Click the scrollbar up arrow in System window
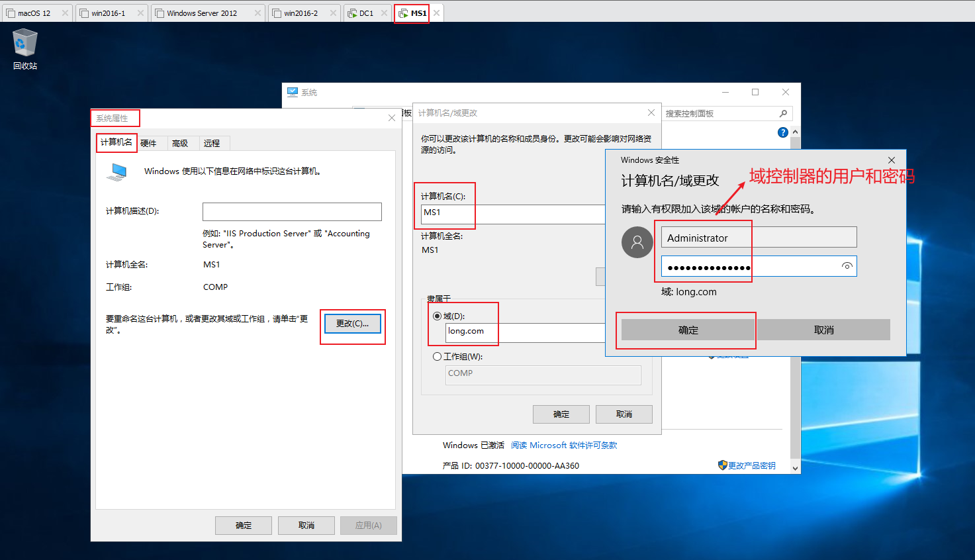Viewport: 975px width, 560px height. click(x=796, y=132)
